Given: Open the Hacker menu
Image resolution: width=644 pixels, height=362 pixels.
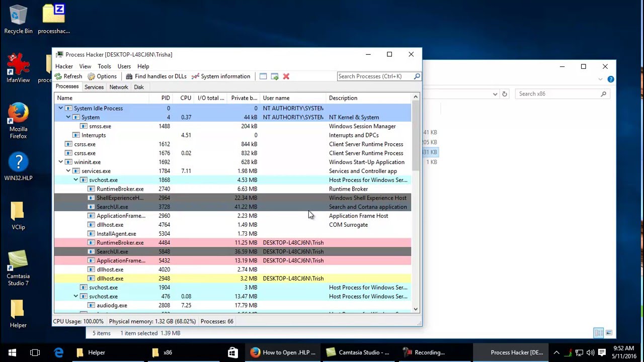Looking at the screenshot, I should coord(64,66).
